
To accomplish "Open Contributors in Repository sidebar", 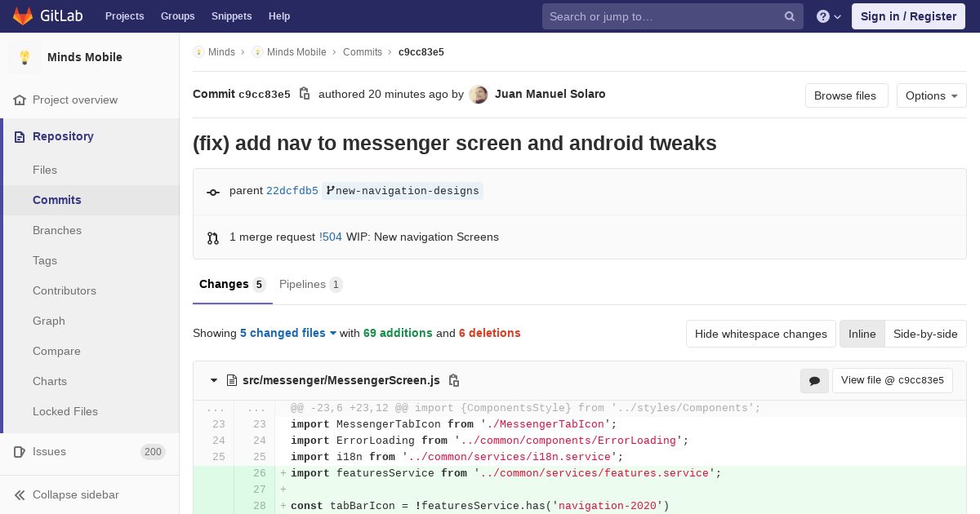I will point(65,290).
